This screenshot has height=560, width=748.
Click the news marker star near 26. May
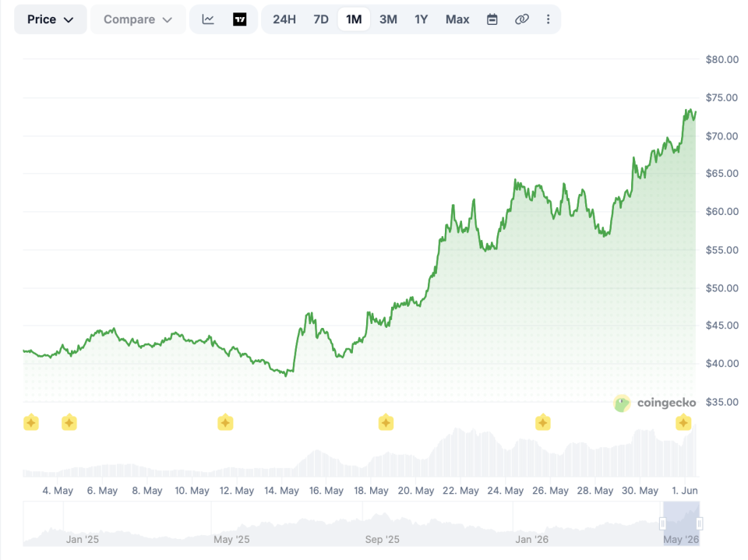coord(543,423)
